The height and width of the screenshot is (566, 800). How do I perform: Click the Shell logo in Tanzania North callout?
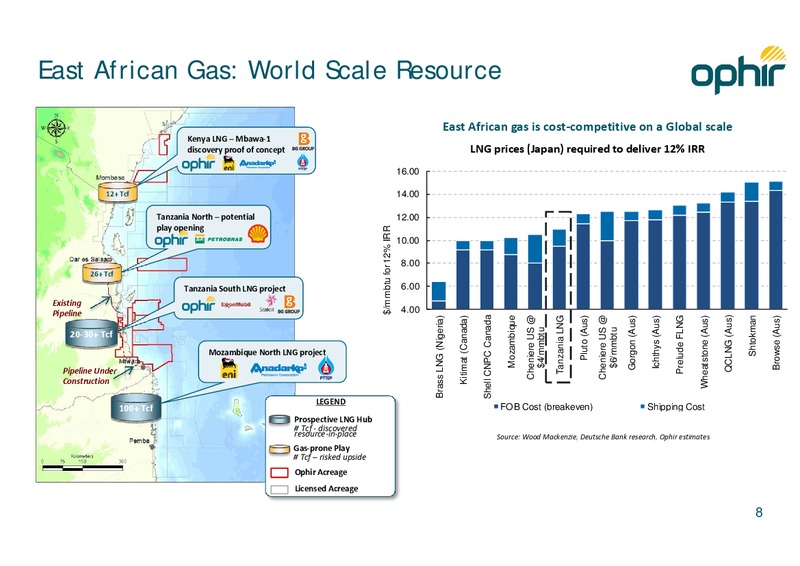tap(258, 233)
